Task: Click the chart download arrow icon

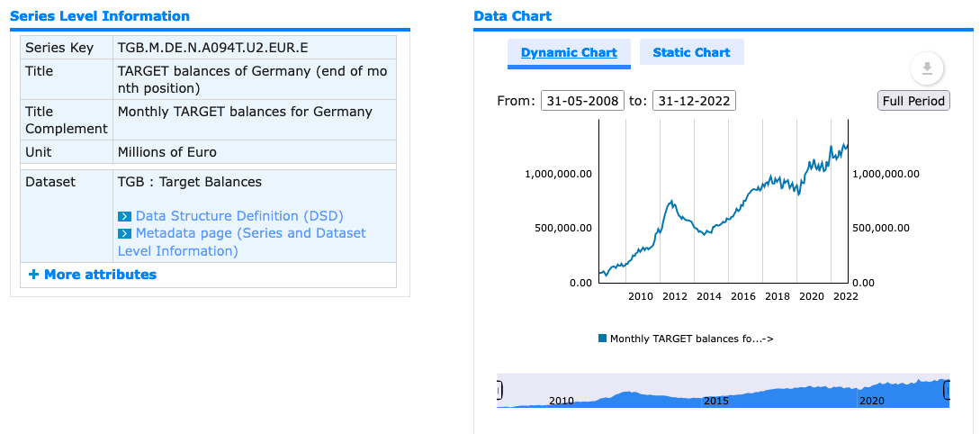Action: (927, 68)
